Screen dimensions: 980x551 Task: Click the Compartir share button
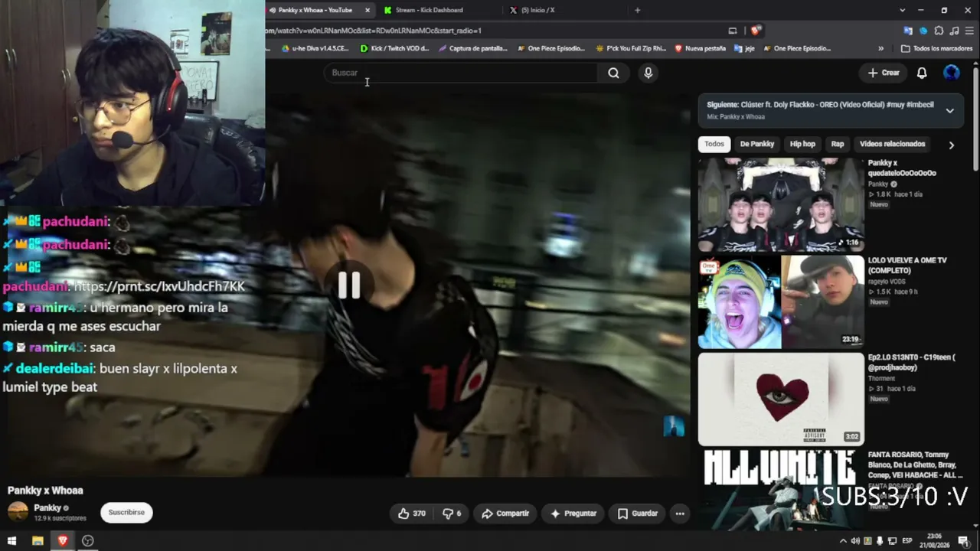pyautogui.click(x=505, y=514)
